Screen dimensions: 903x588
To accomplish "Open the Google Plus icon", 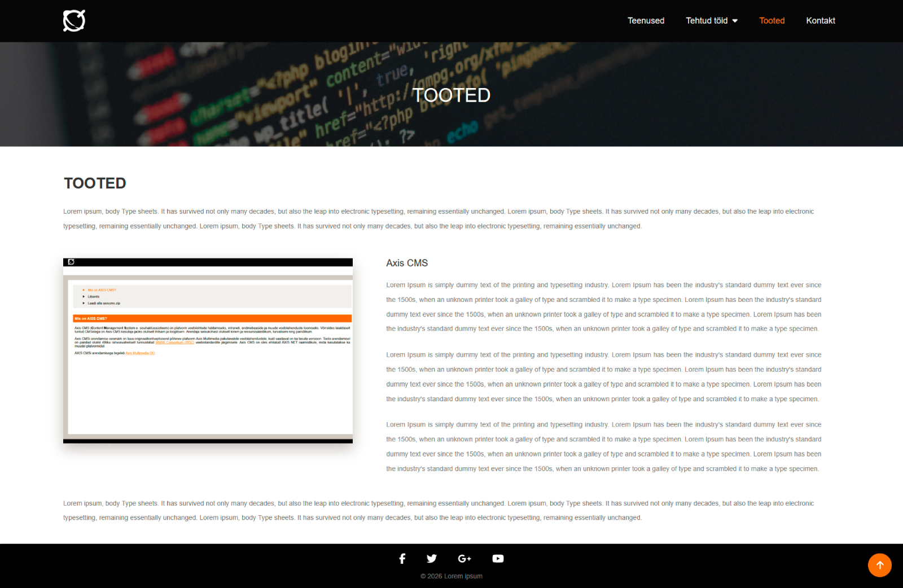I will (x=464, y=559).
